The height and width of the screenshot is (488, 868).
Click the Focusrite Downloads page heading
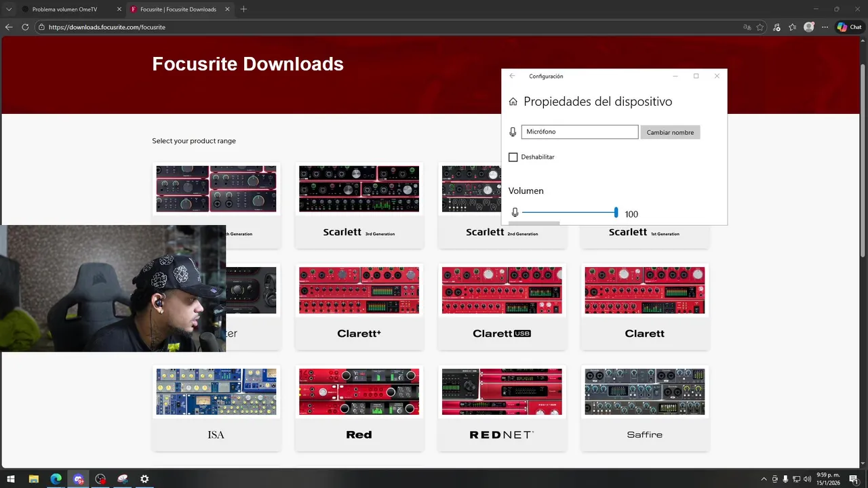point(248,64)
